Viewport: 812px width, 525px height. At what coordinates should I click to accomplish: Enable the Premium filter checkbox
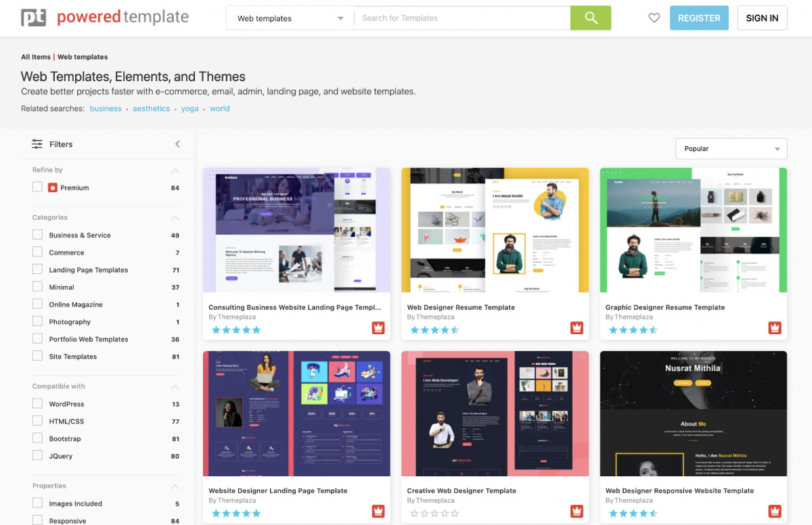click(37, 187)
